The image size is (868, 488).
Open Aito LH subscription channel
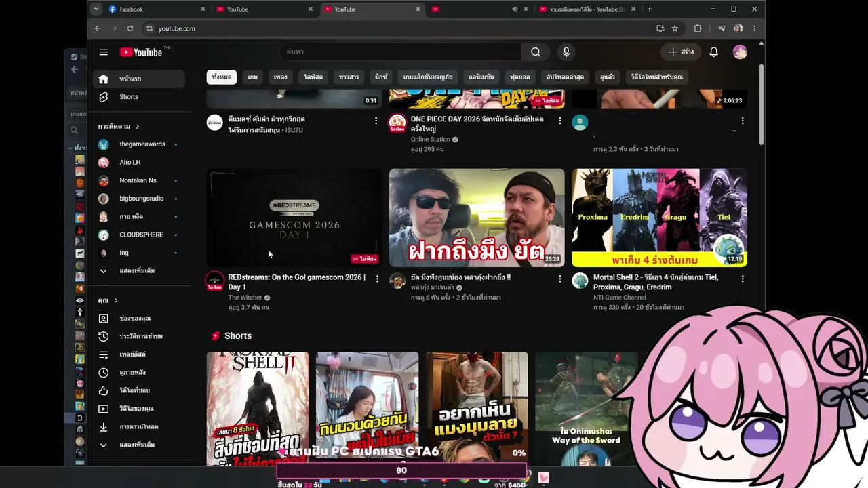point(138,163)
